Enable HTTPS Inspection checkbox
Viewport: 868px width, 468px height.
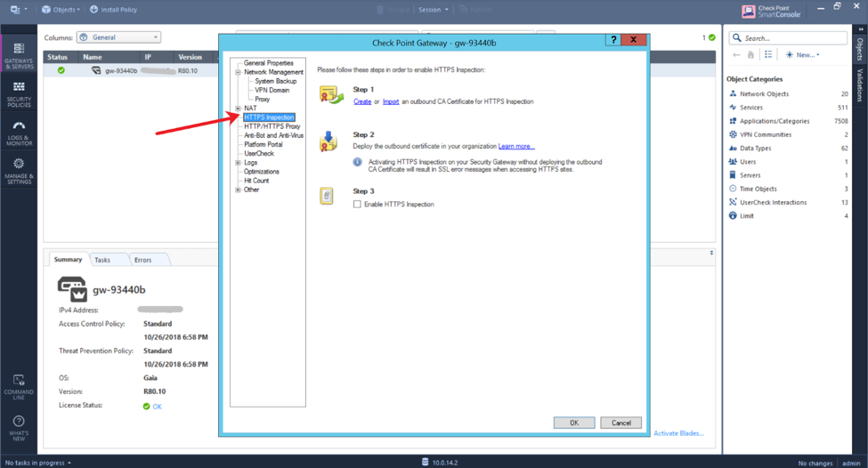pos(357,204)
